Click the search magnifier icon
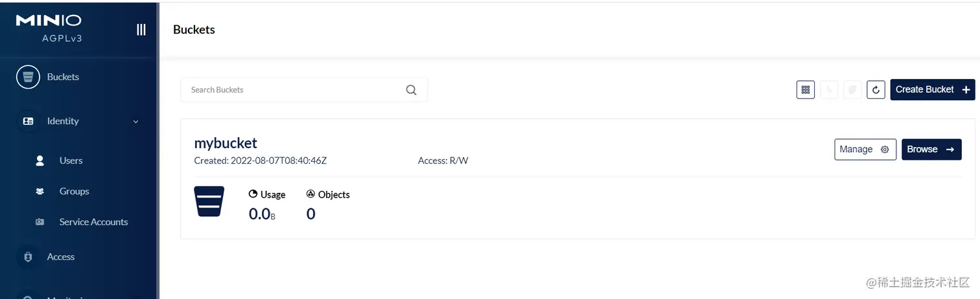This screenshot has width=980, height=299. click(411, 90)
